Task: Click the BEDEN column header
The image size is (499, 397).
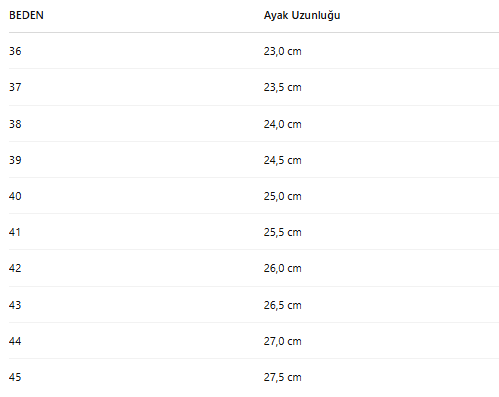Action: [x=26, y=15]
